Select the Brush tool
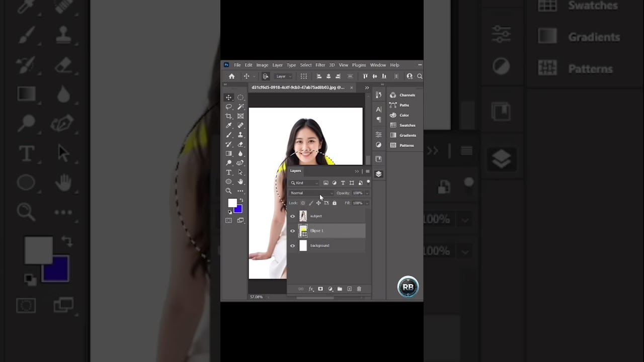The image size is (644, 362). point(228,135)
